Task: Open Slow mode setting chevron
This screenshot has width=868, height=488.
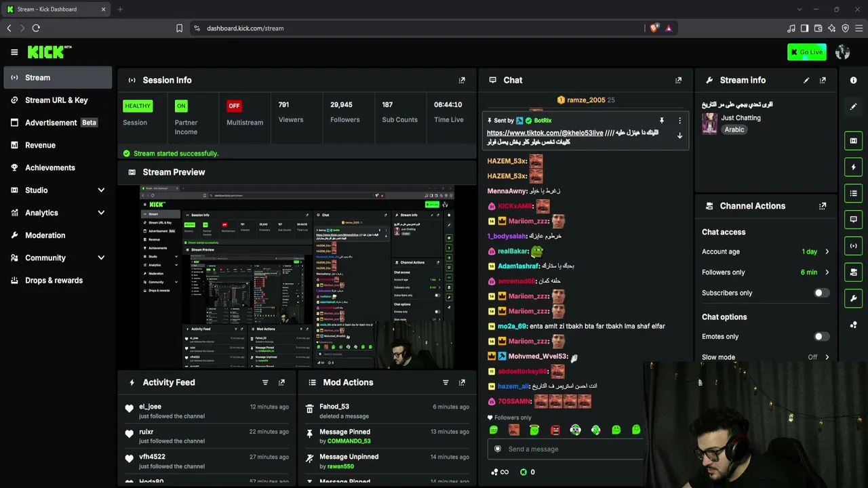Action: [x=827, y=357]
